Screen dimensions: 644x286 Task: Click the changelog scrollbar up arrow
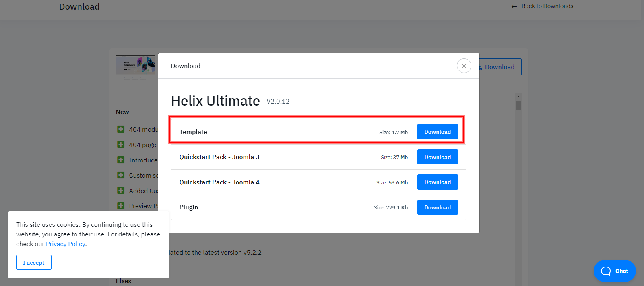pyautogui.click(x=518, y=97)
